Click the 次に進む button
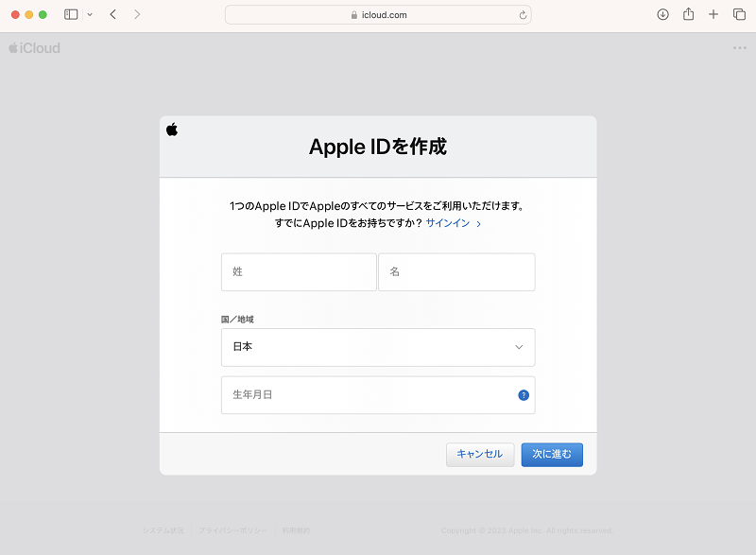This screenshot has height=555, width=756. 552,455
